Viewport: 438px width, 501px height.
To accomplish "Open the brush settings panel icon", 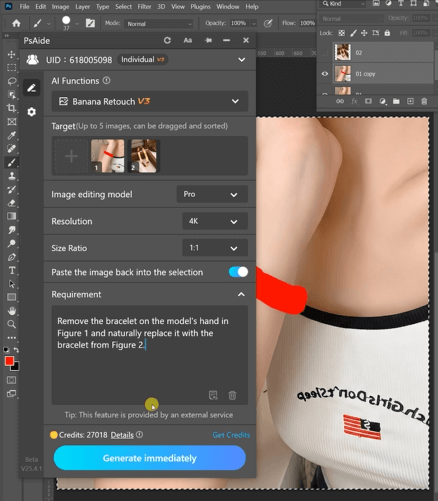I will click(x=90, y=23).
